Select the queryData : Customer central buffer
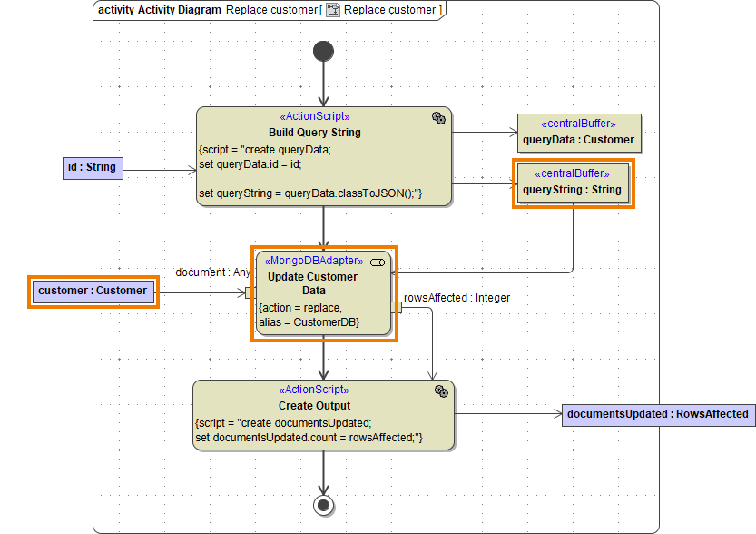The image size is (756, 534). pos(578,133)
